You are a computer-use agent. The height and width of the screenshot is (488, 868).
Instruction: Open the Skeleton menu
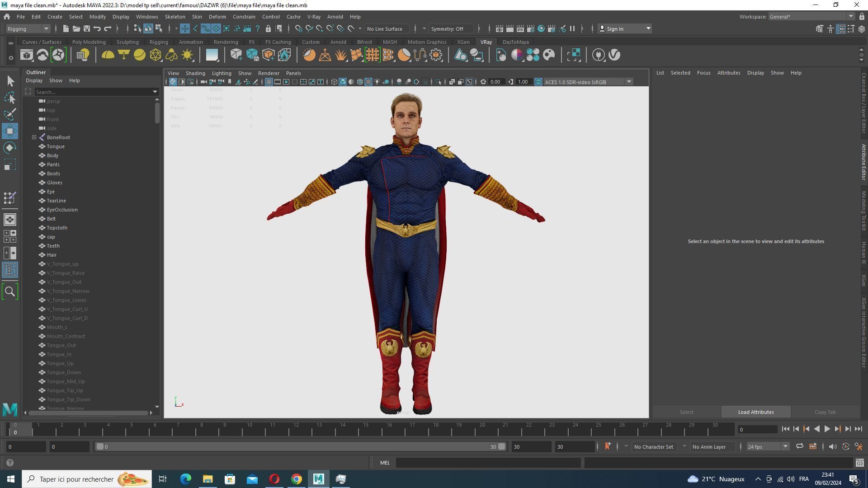click(175, 17)
